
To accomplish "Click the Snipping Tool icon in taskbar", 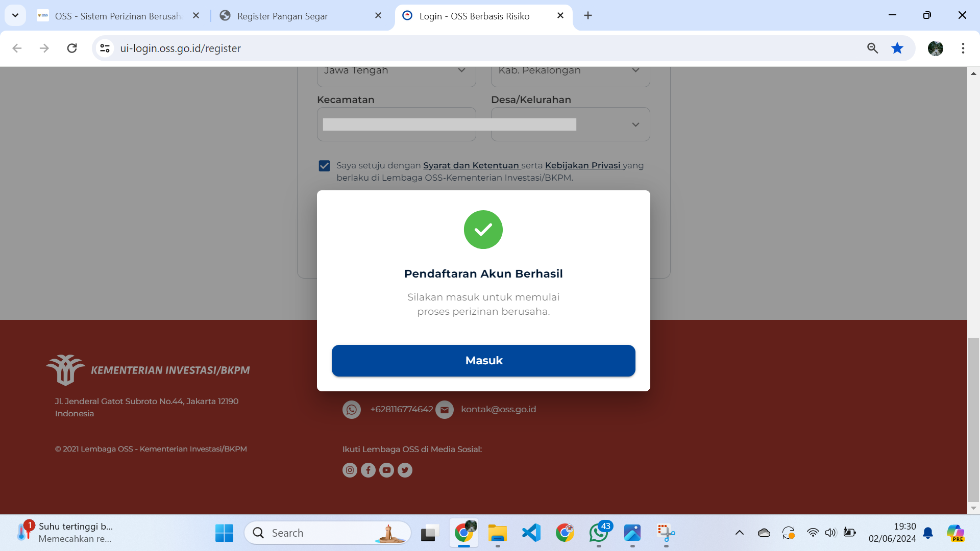I will (666, 532).
